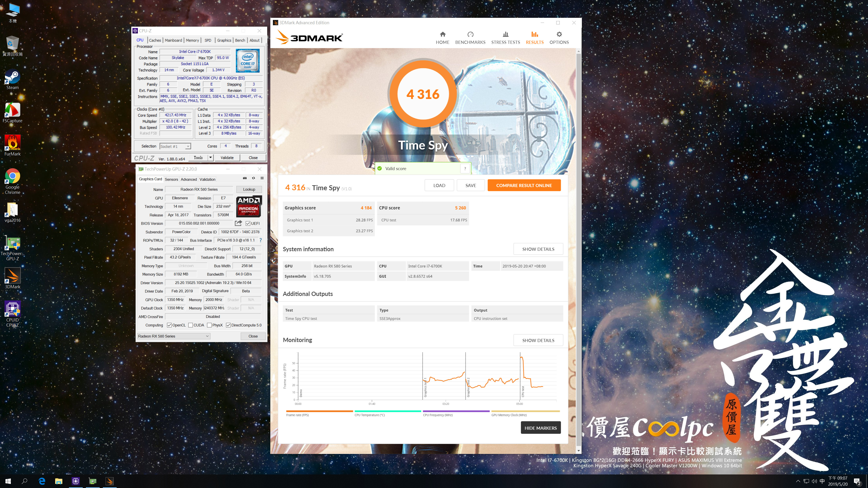Click Lookup button in GPU-Z
868x488 pixels.
(249, 189)
